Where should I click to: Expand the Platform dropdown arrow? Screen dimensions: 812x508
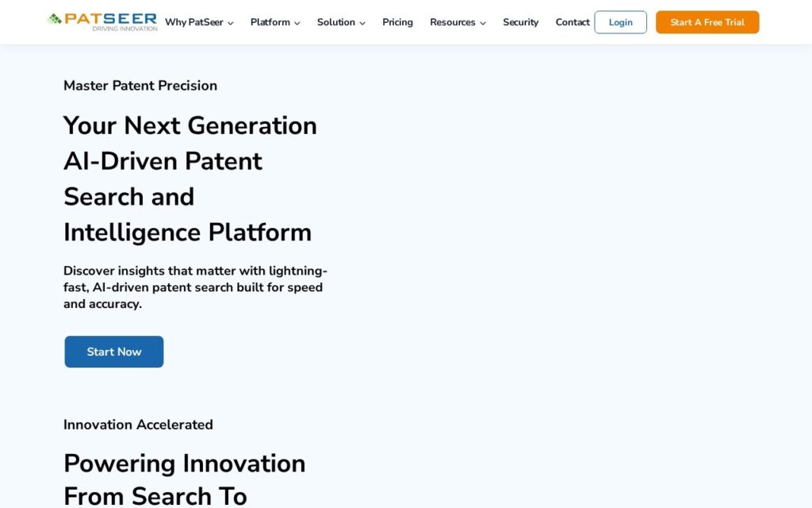297,23
